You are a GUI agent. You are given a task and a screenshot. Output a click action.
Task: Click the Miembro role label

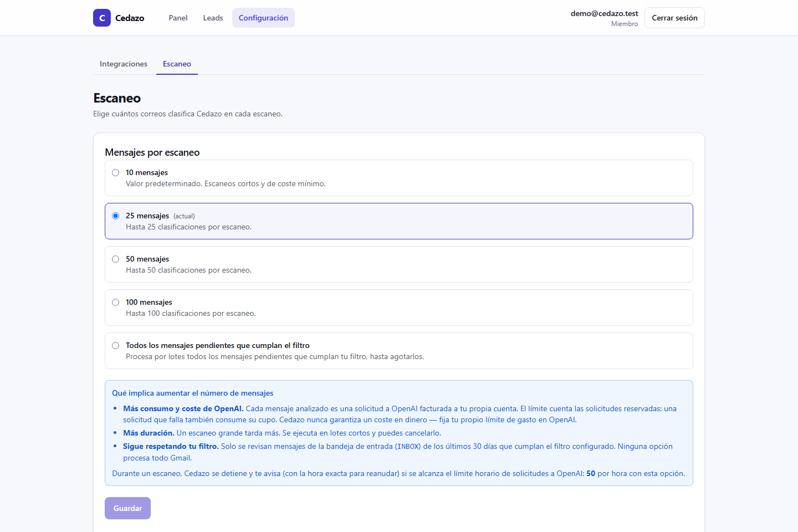coord(625,24)
